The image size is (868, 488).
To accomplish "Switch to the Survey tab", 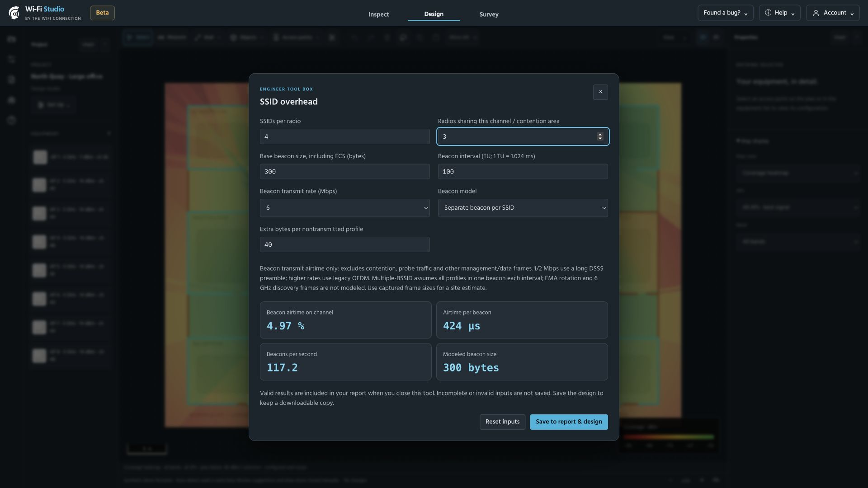I will (x=489, y=14).
